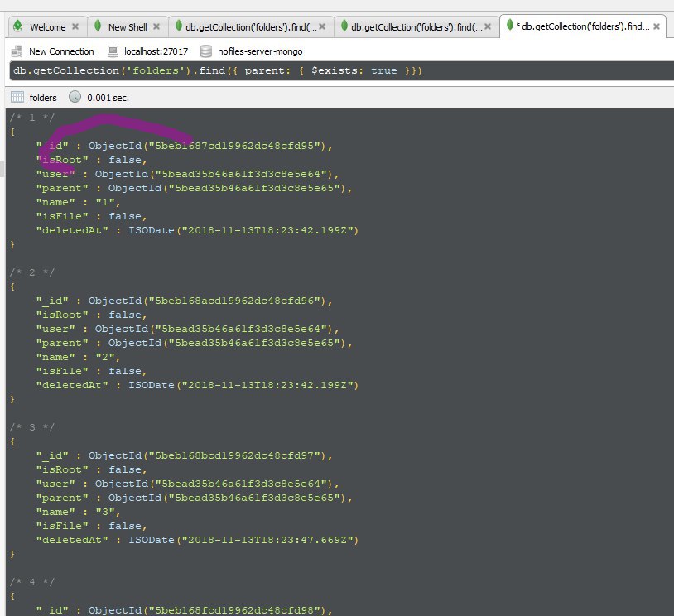Switch to the New Shell tab

pyautogui.click(x=128, y=27)
